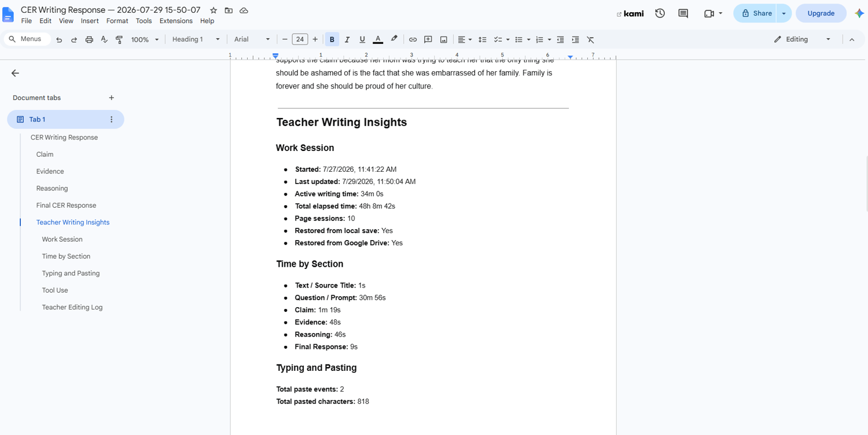The width and height of the screenshot is (868, 435).
Task: Open the zoom 100% dropdown
Action: tap(145, 39)
